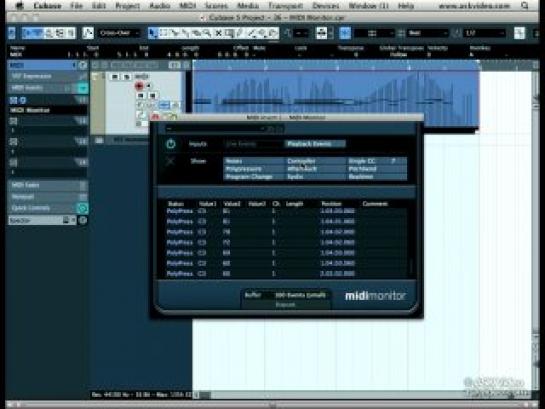Select the Range Selection tool
This screenshot has width=545, height=409.
pyautogui.click(x=163, y=33)
